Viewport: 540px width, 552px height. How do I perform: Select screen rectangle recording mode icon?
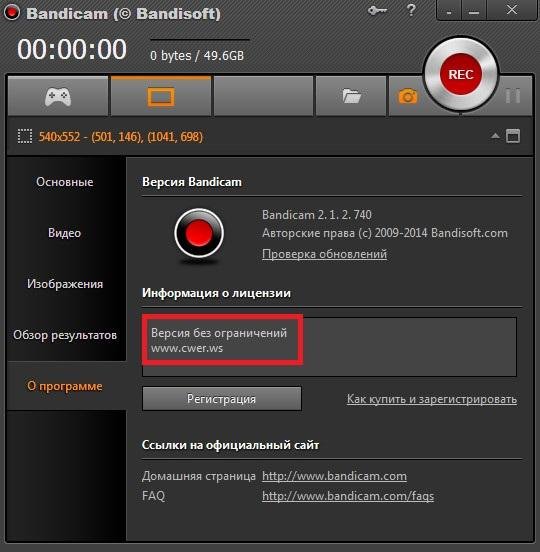pyautogui.click(x=161, y=96)
